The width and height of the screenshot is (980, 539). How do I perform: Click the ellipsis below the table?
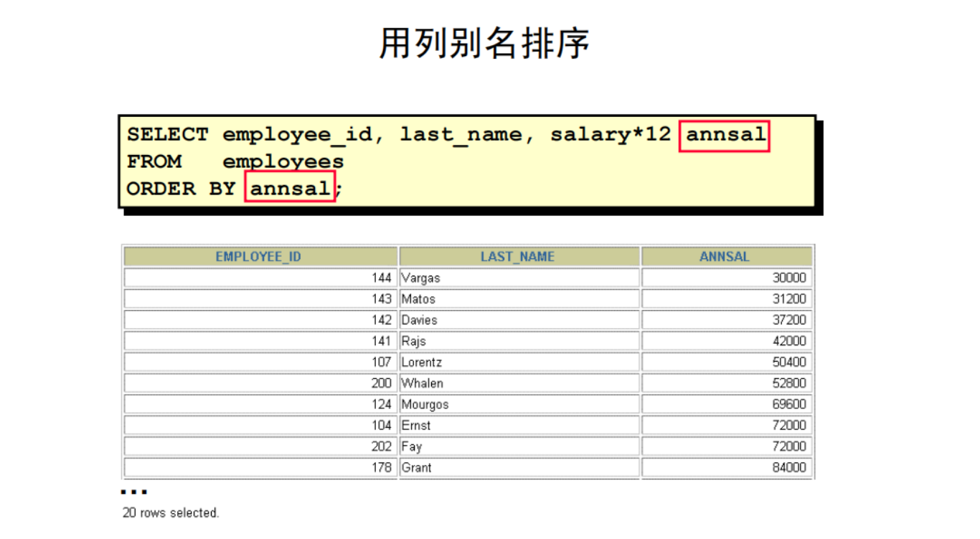[x=133, y=492]
